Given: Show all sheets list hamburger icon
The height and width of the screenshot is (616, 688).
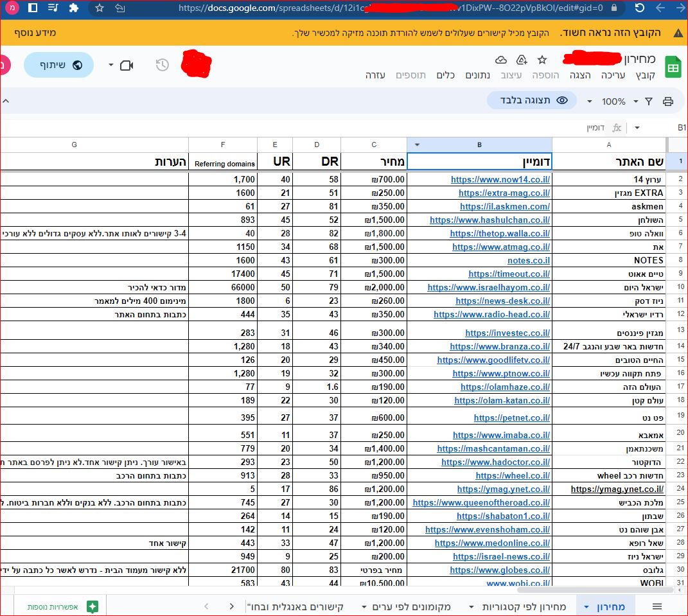Looking at the screenshot, I should [x=657, y=607].
